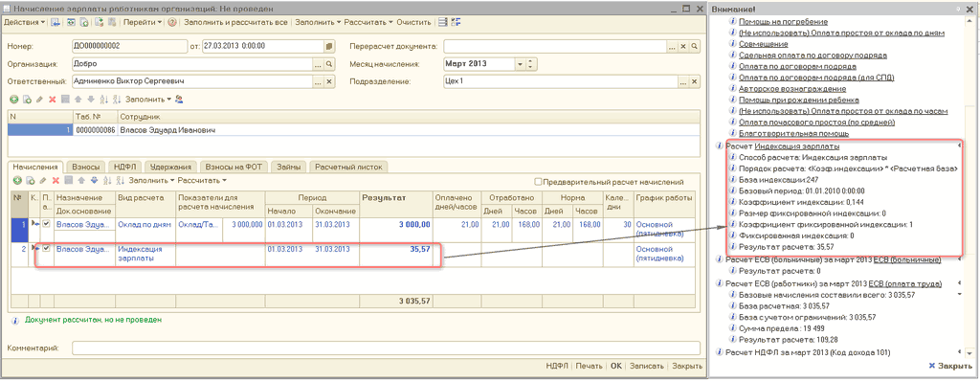Open Организация lookup with magnifier icon
This screenshot has width=980, height=381.
(x=329, y=64)
